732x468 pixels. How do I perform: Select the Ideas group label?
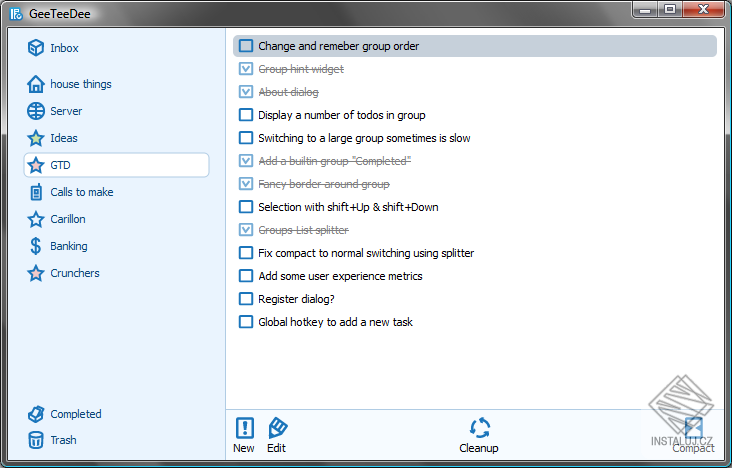tap(64, 138)
